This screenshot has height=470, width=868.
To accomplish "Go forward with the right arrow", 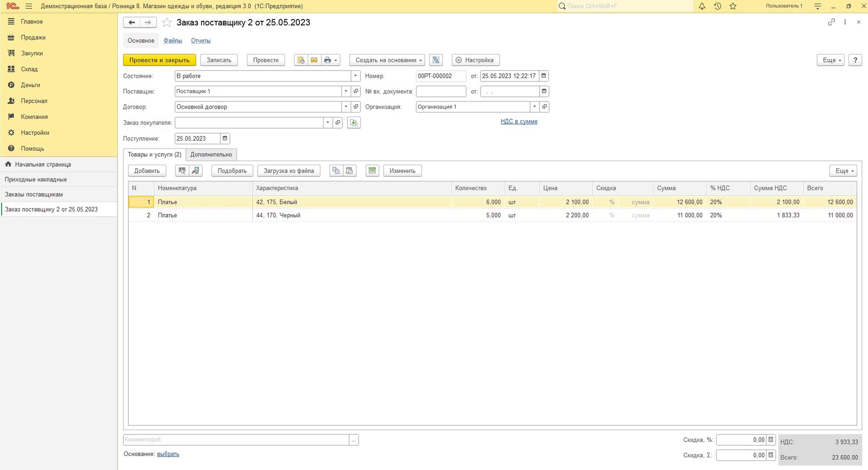I will 148,23.
